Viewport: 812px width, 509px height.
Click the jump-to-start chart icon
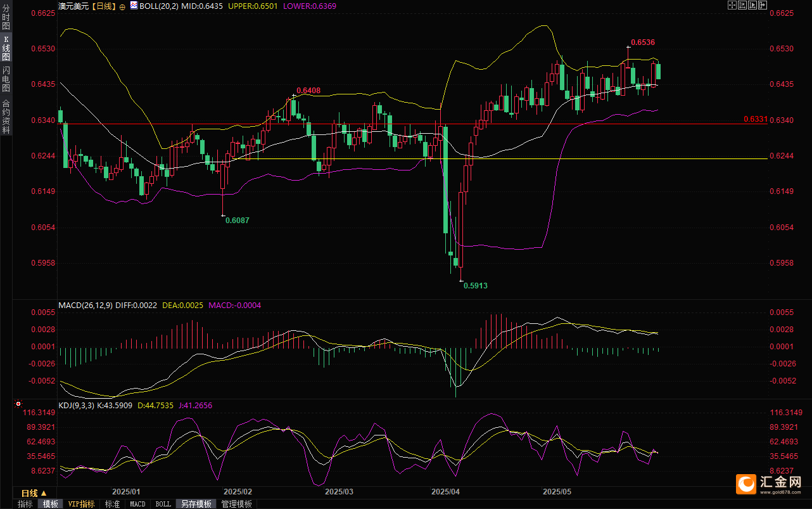click(x=742, y=5)
